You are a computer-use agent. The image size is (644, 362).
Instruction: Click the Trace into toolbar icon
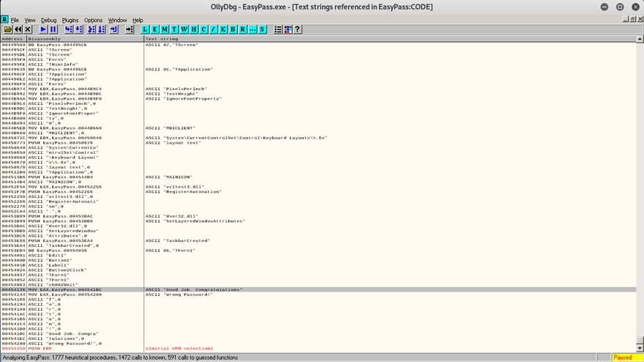(x=91, y=29)
